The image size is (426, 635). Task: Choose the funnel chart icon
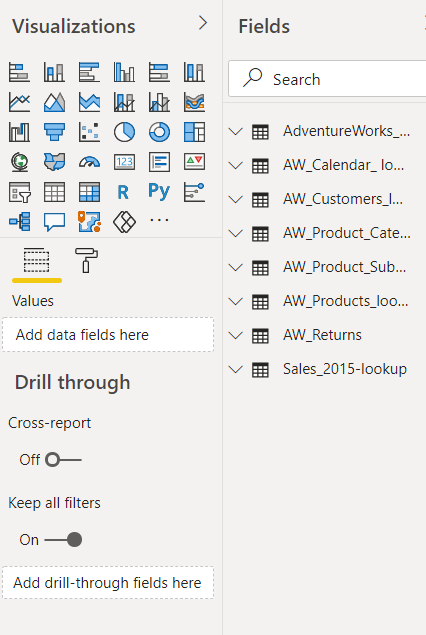(54, 132)
